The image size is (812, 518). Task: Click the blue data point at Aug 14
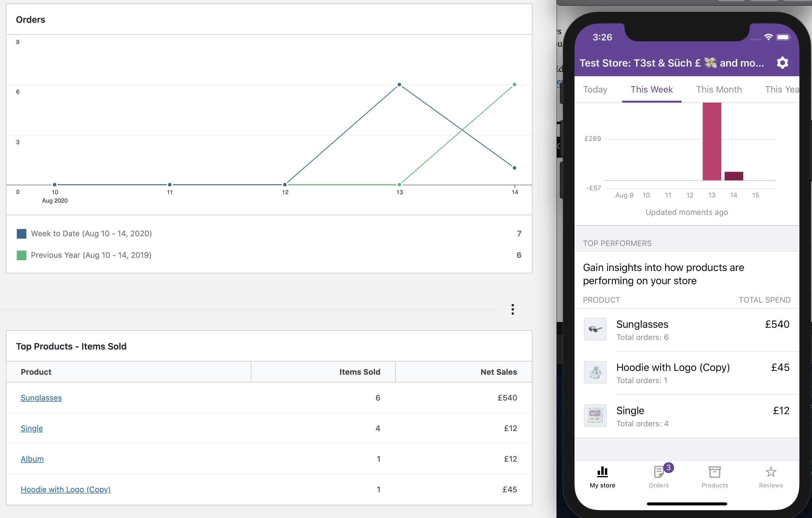(x=514, y=168)
